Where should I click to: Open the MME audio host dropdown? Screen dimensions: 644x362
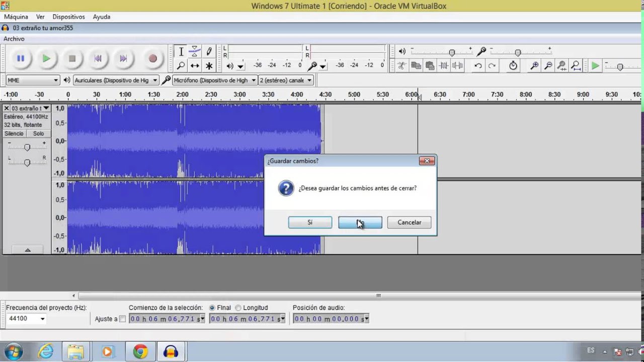[33, 80]
